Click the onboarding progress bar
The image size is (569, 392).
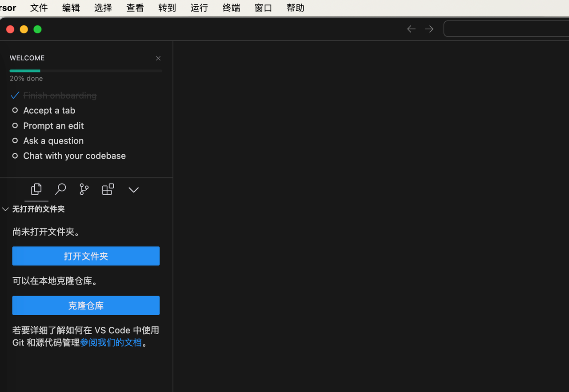[x=86, y=71]
